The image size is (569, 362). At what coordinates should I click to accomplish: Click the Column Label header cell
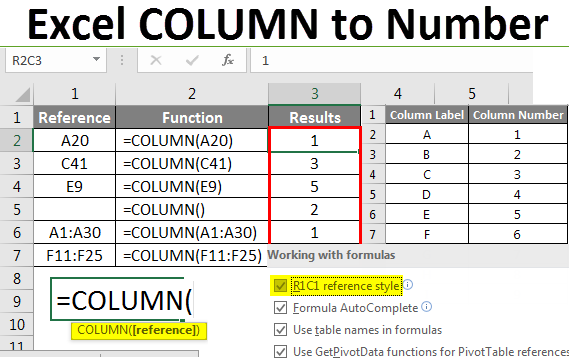point(427,115)
